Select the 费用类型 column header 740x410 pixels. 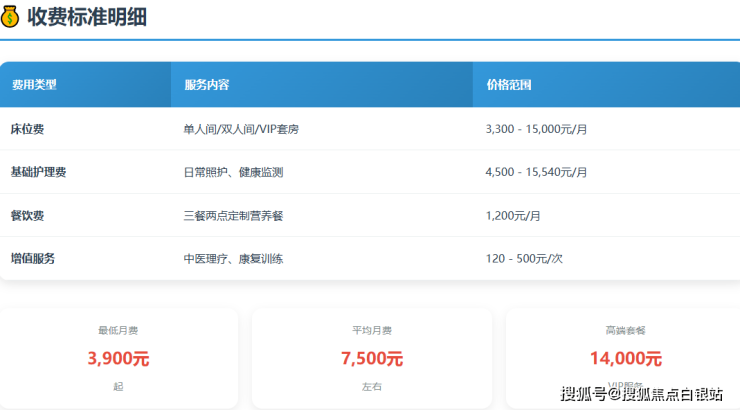point(34,85)
